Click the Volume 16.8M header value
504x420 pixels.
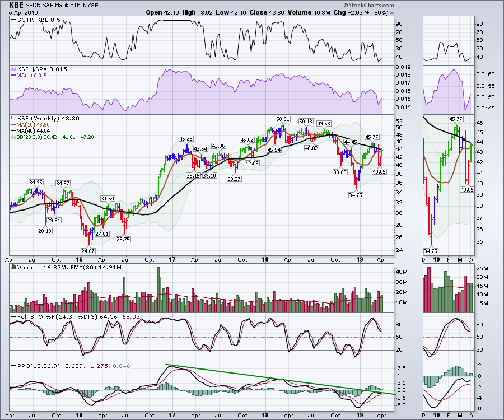(309, 12)
